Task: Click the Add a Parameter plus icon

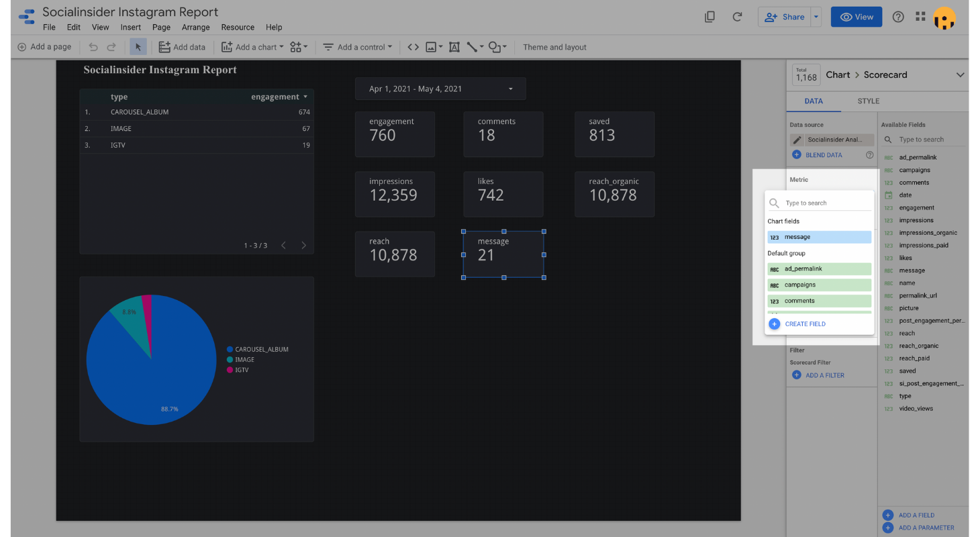Action: click(x=887, y=528)
